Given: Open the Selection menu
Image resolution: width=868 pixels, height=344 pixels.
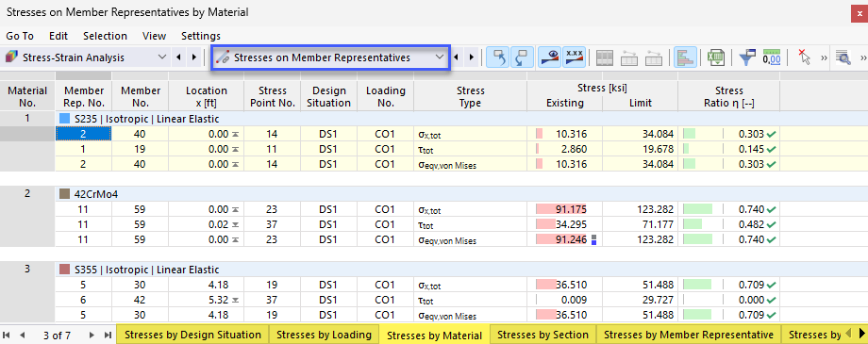Looking at the screenshot, I should 105,36.
